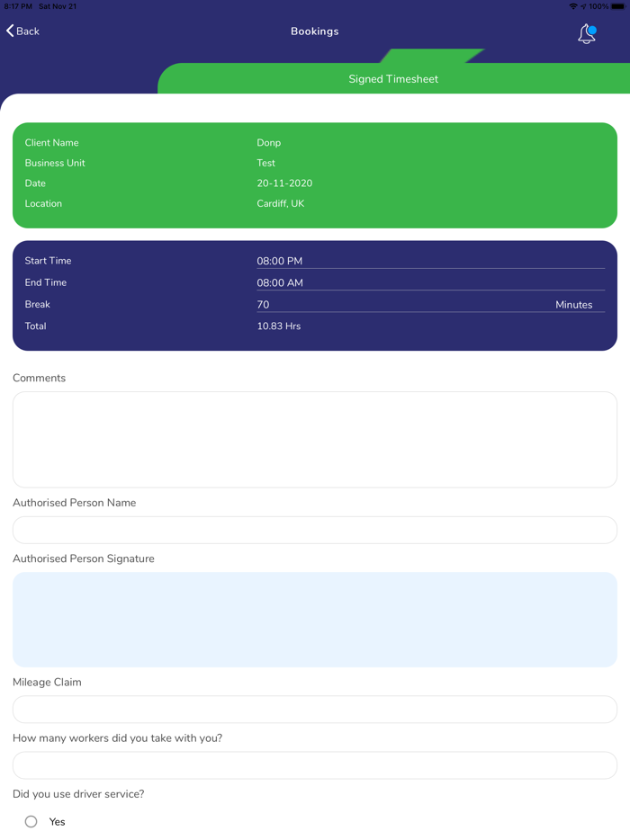The width and height of the screenshot is (630, 840).
Task: Check the battery status icon
Action: point(617,6)
